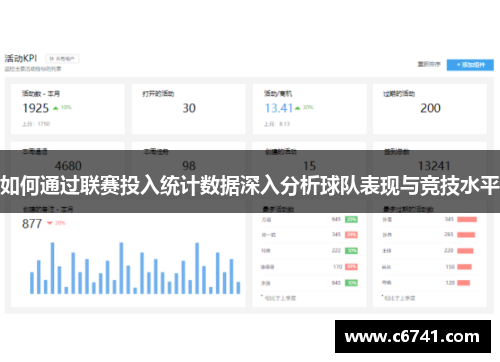Click the 222 value in the activity list

coord(336,250)
